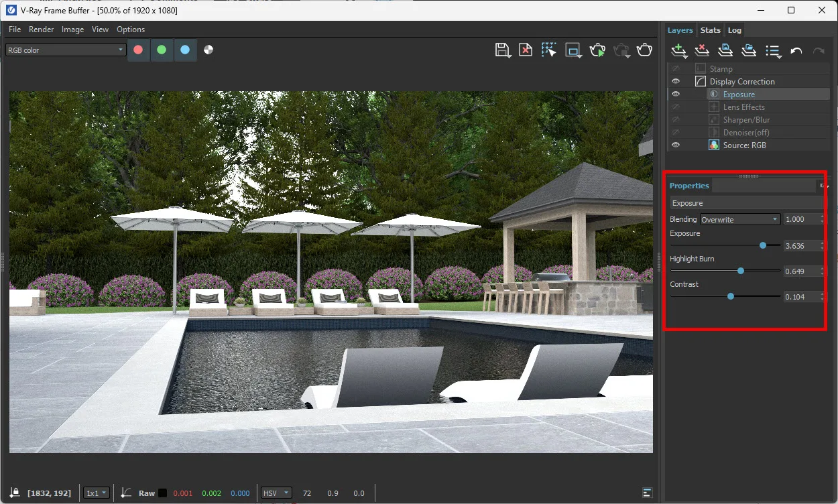The image size is (838, 504).
Task: Expand the Blending mode Overwrite dropdown
Action: click(x=740, y=220)
